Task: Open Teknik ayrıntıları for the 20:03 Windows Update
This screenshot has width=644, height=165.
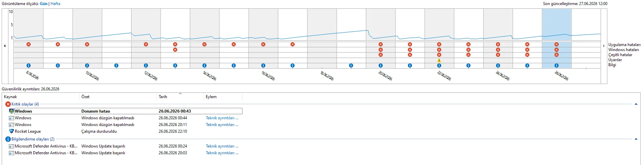Action: (222, 153)
